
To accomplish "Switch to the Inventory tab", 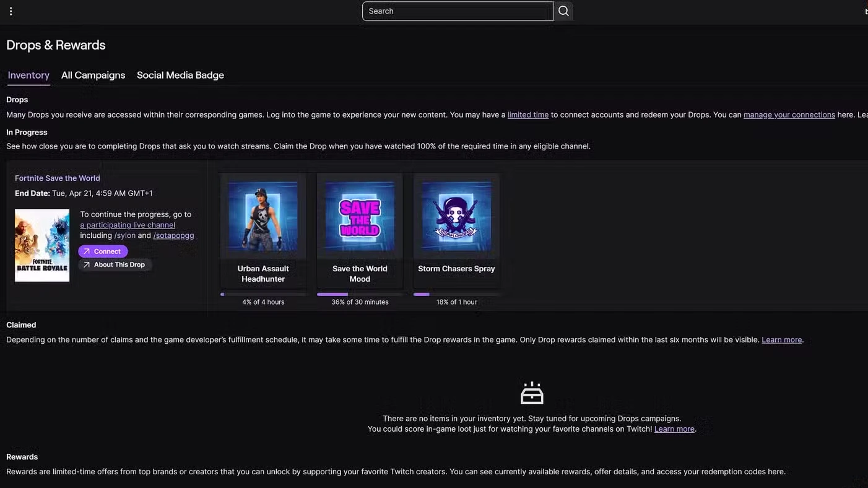I will coord(28,75).
